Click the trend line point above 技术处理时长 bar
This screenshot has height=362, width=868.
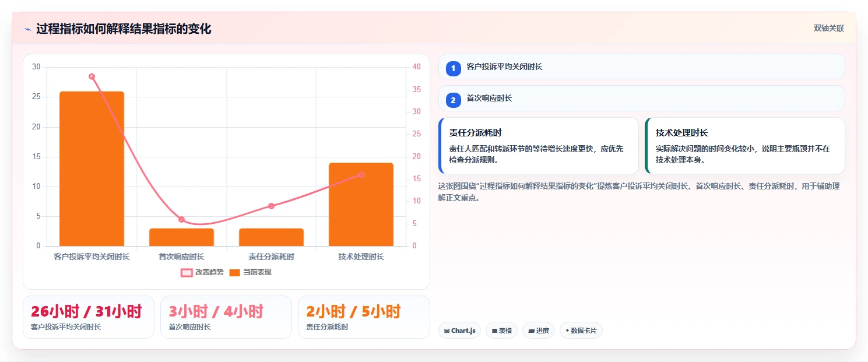[x=361, y=175]
